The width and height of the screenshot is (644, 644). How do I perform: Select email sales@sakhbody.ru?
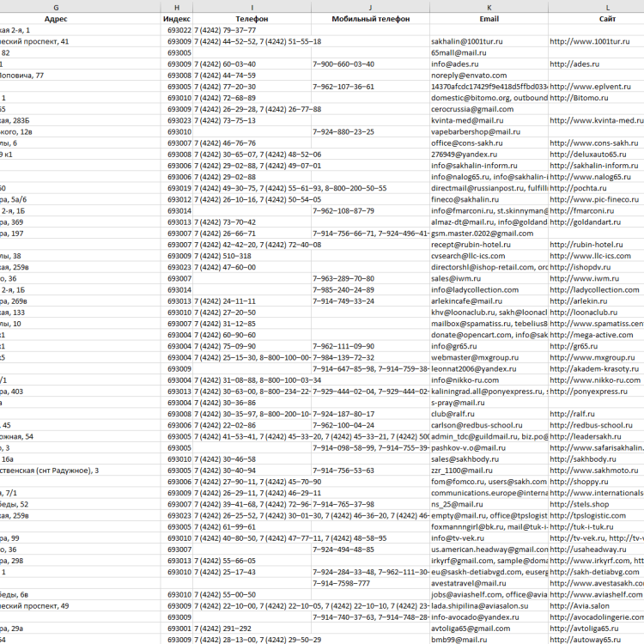coord(465,459)
